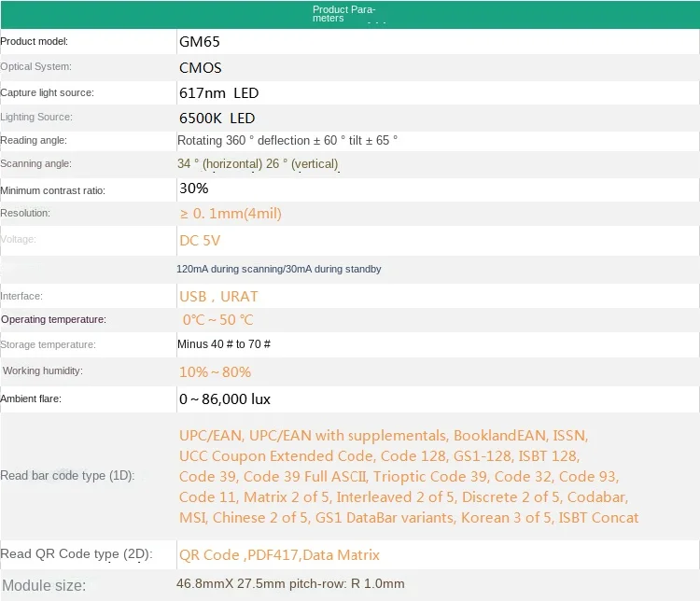
Task: Click the CMOS value
Action: coord(201,68)
